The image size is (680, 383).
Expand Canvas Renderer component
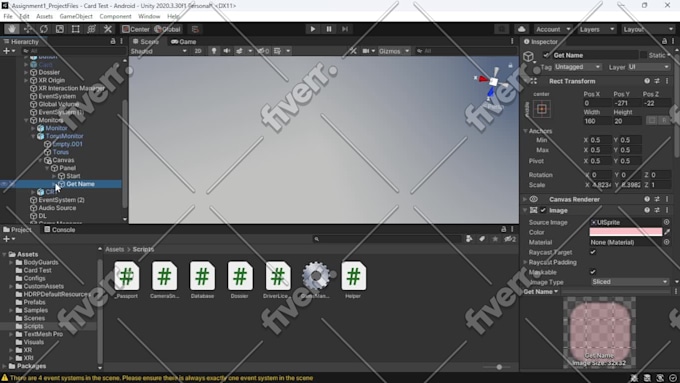525,199
